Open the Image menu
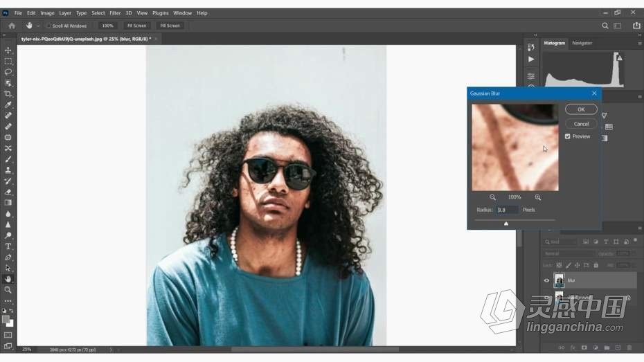The width and height of the screenshot is (644, 362). (47, 13)
